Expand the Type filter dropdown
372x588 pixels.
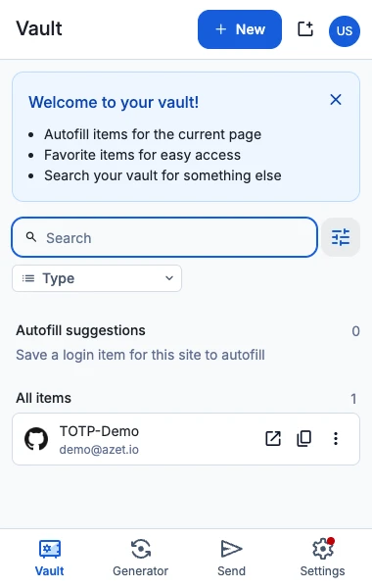pyautogui.click(x=97, y=278)
